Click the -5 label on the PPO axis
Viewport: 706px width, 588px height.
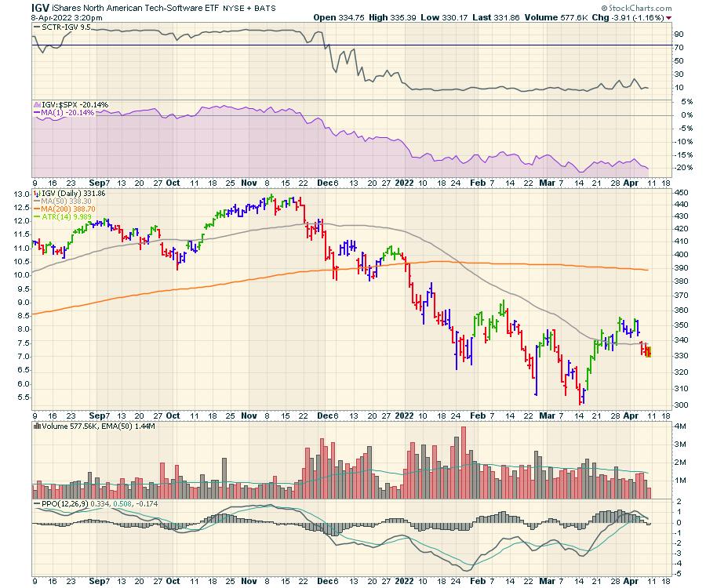click(x=678, y=574)
